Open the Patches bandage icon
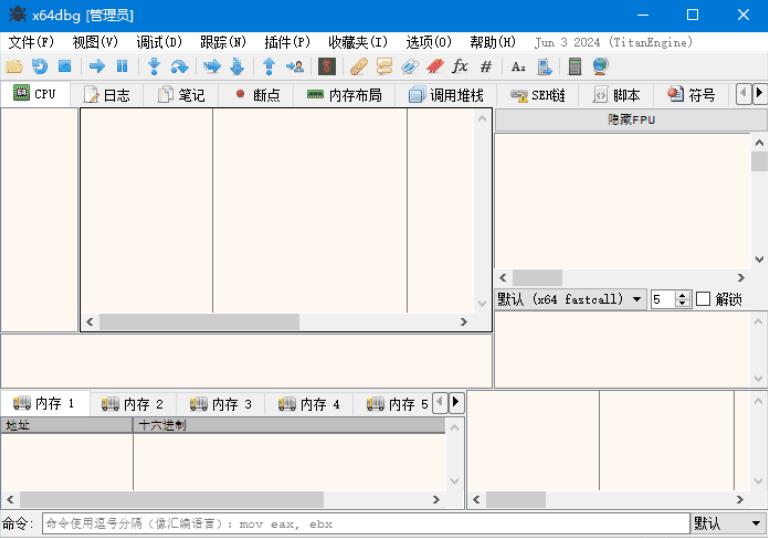 click(359, 66)
